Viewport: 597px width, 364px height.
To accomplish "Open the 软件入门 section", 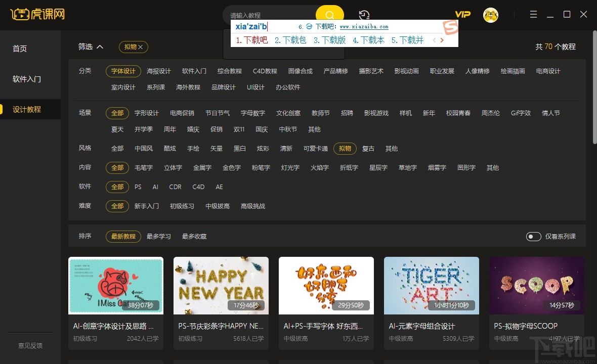I will click(26, 79).
